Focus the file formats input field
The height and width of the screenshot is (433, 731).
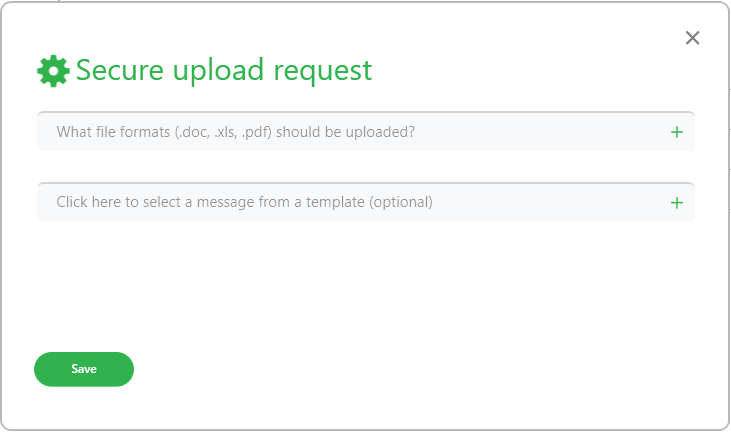[366, 131]
